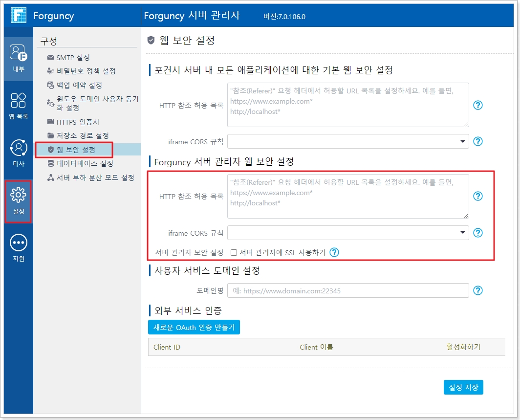
Task: Click the 도메인명 input field
Action: 347,290
